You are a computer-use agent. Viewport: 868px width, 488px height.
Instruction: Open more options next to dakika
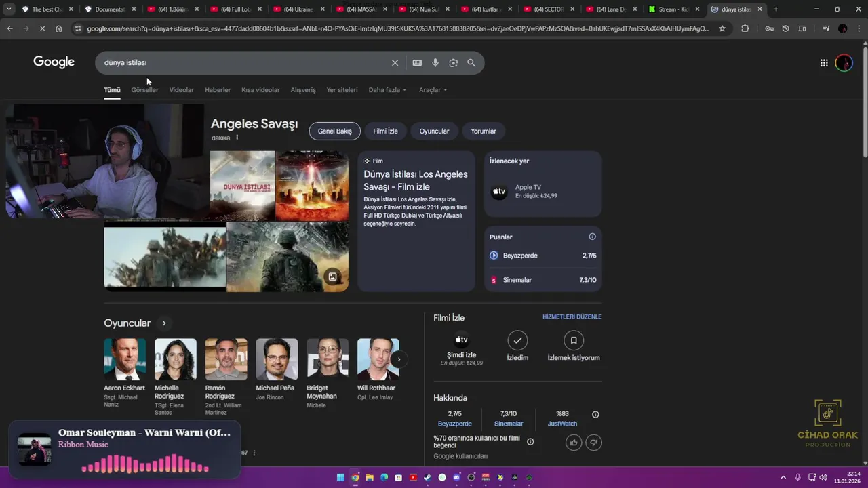237,138
